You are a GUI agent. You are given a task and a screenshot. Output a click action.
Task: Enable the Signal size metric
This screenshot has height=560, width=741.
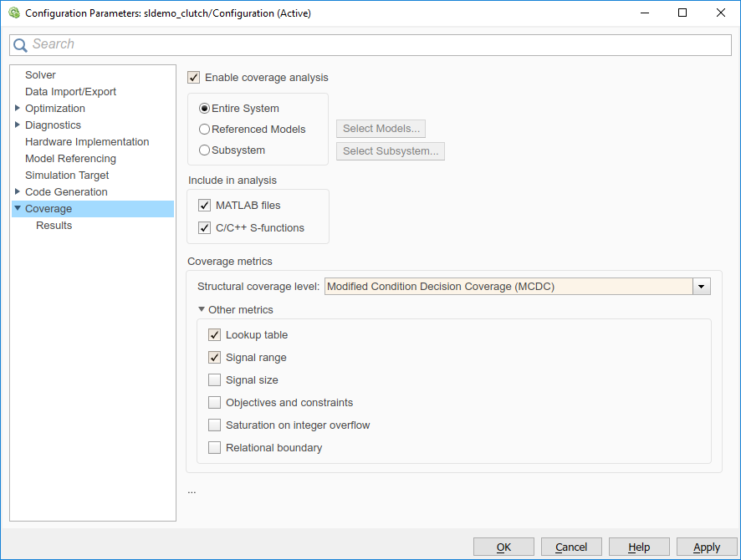pyautogui.click(x=215, y=380)
